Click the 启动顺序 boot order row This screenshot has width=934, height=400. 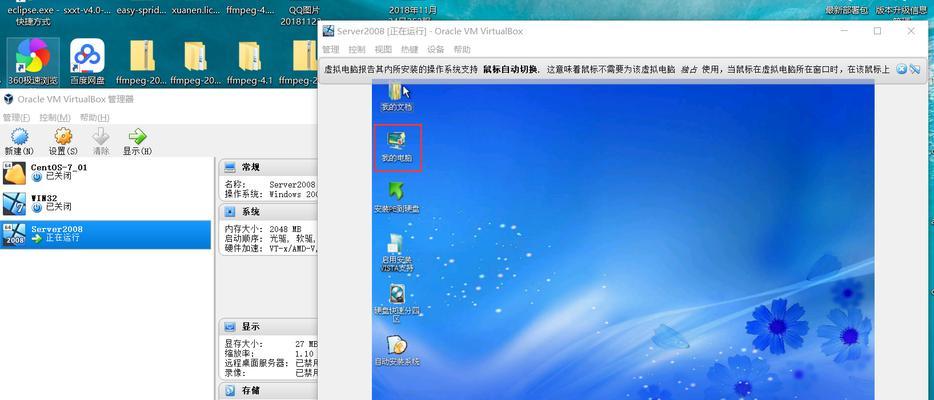[x=271, y=239]
